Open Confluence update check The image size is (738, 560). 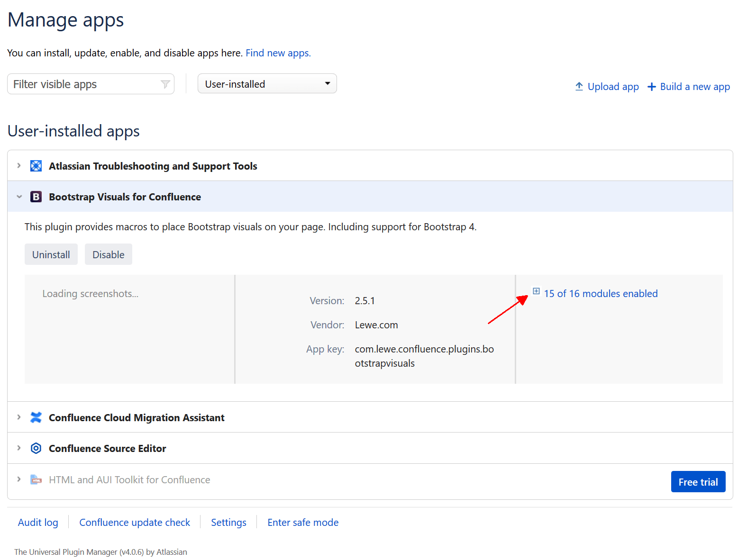coord(135,523)
